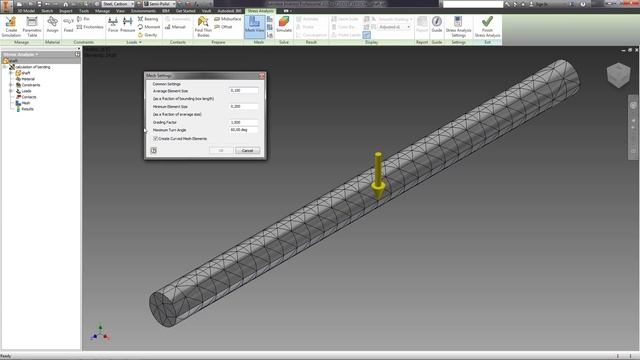Select the top shaft entry in browser
The image size is (640, 360).
[11, 61]
